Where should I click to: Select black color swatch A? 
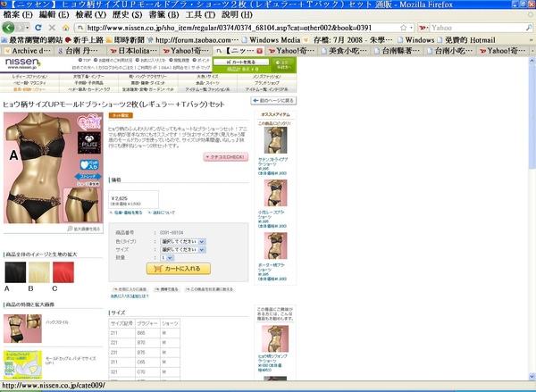(x=15, y=272)
